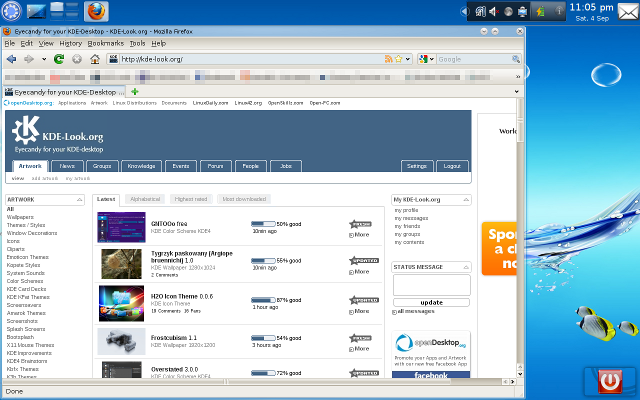Open the Tools menu

pyautogui.click(x=138, y=43)
